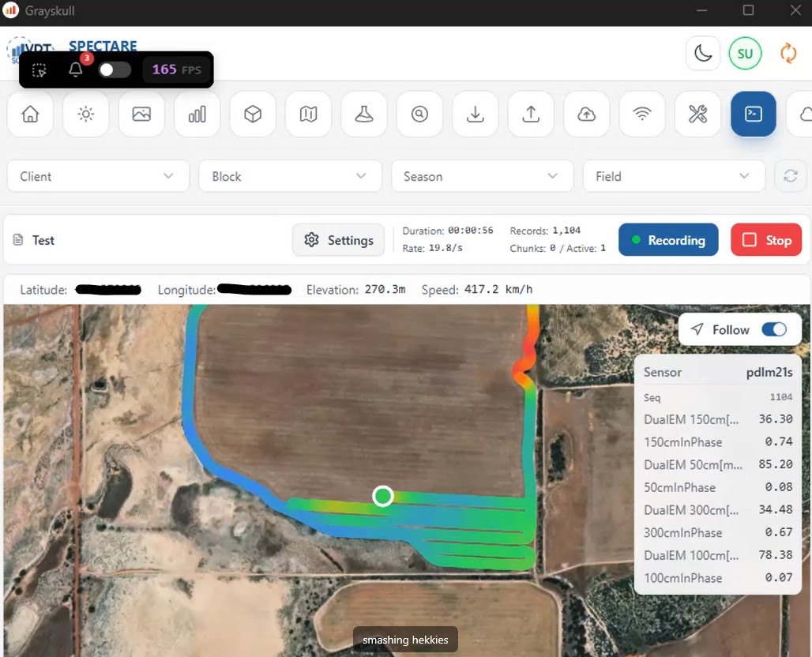
Task: Open the partially visible cloud icon
Action: point(800,114)
